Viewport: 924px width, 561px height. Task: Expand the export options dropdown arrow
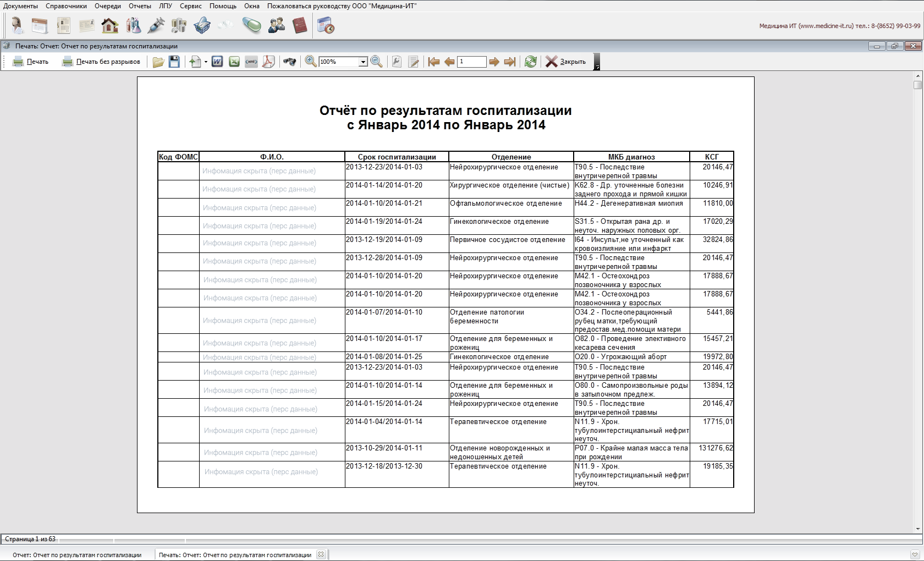pyautogui.click(x=206, y=62)
